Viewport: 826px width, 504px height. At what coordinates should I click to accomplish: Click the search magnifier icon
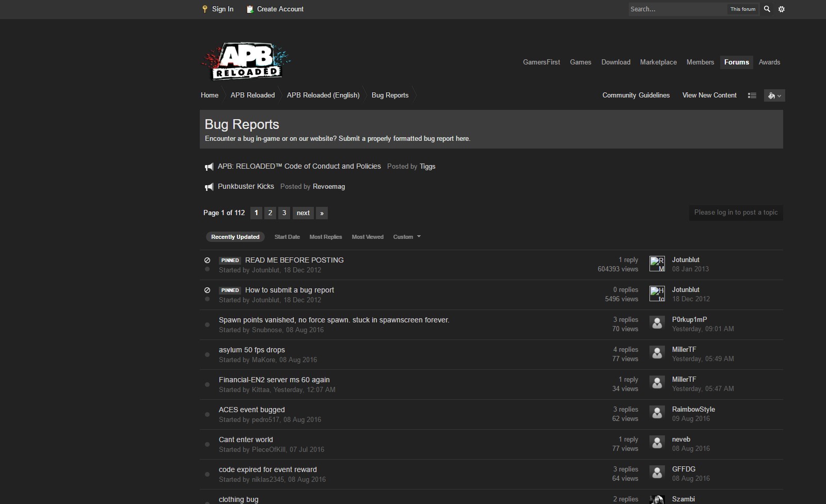pyautogui.click(x=767, y=9)
